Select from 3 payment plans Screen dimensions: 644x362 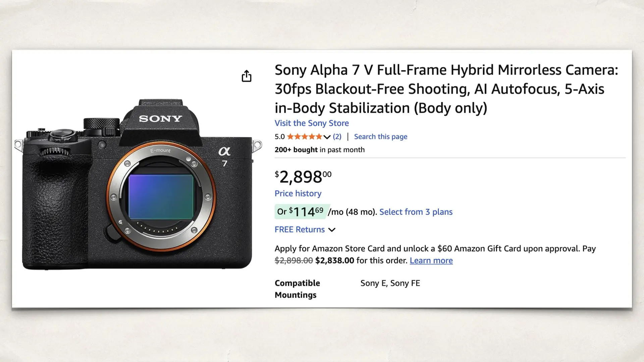coord(416,212)
